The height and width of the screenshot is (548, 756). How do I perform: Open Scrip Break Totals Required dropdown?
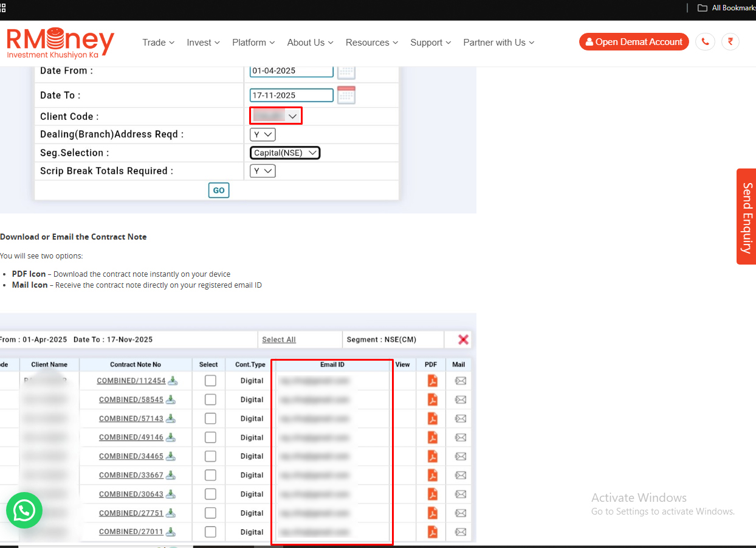263,171
